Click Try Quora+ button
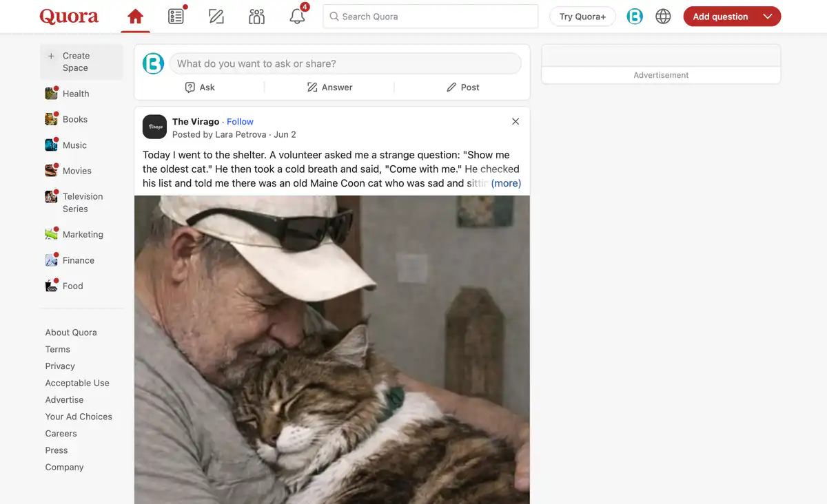Image resolution: width=827 pixels, height=504 pixels. tap(582, 17)
